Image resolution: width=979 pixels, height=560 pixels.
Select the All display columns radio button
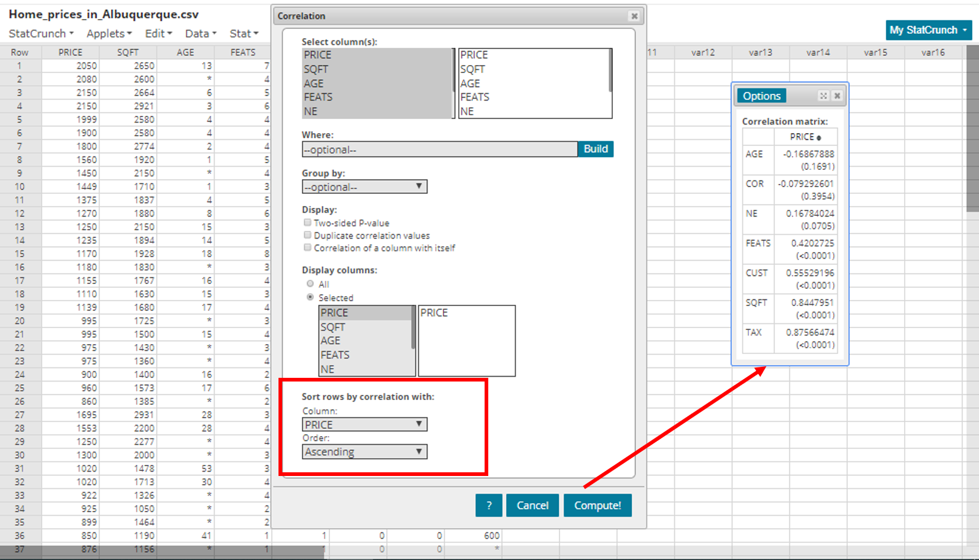(310, 284)
